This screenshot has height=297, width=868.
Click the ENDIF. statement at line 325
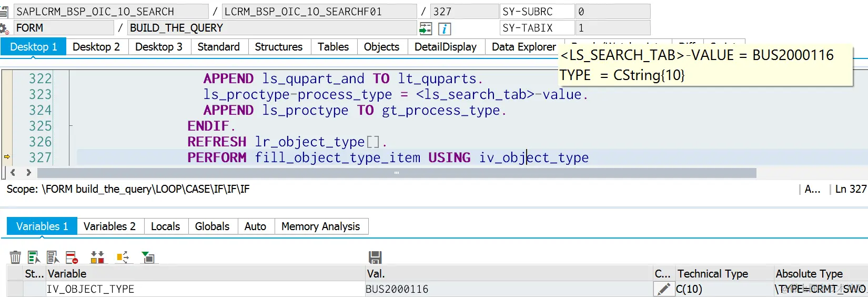click(211, 126)
